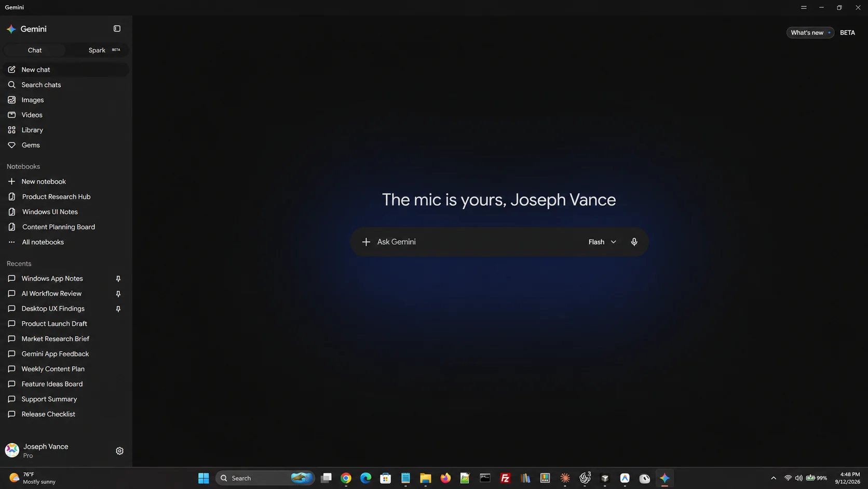
Task: Launch FileZilla from the taskbar
Action: [x=505, y=478]
